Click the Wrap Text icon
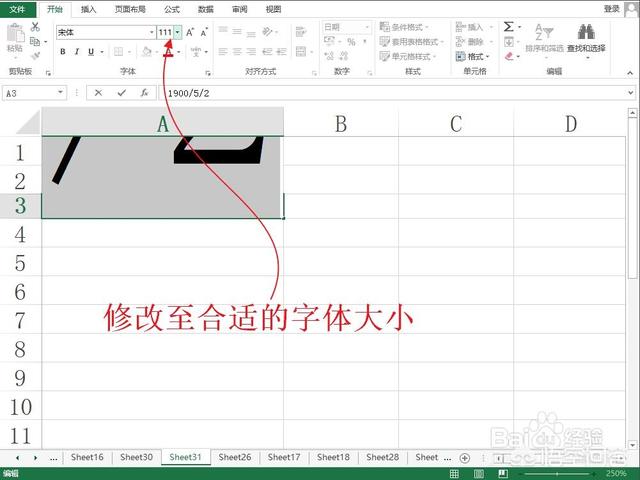 click(301, 31)
